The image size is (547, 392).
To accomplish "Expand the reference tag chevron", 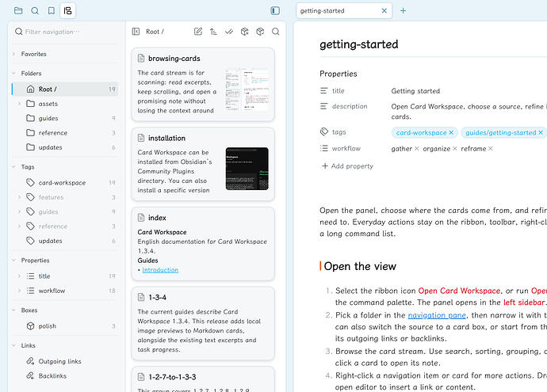I will [19, 226].
